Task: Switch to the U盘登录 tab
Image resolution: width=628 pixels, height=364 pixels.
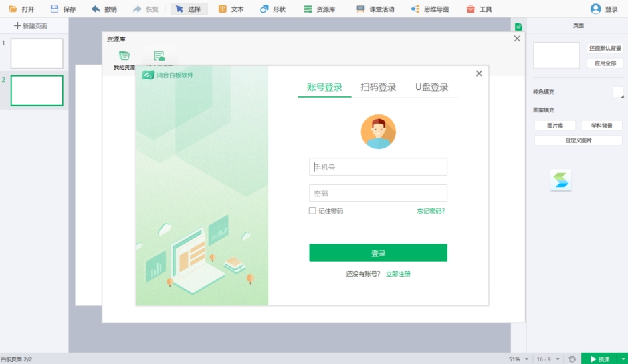Action: (432, 87)
